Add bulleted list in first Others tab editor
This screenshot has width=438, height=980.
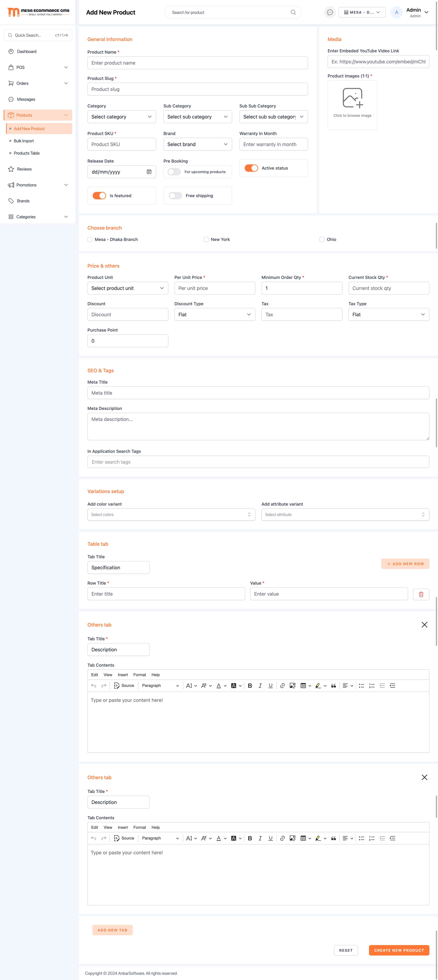pyautogui.click(x=362, y=685)
